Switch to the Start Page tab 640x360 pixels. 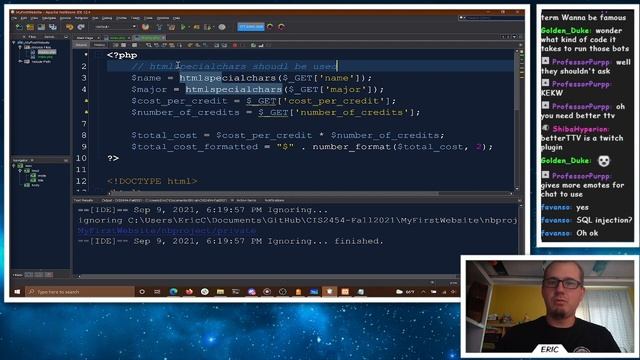point(85,38)
